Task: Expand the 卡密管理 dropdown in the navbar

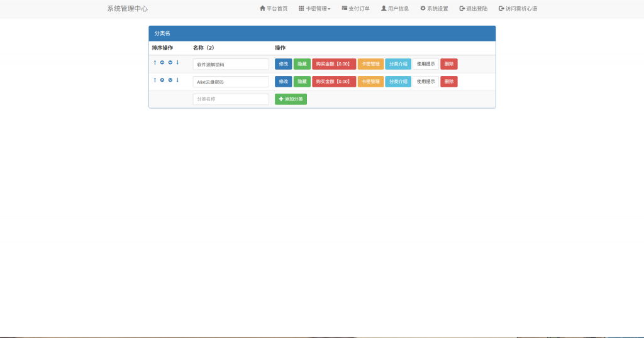Action: tap(314, 9)
